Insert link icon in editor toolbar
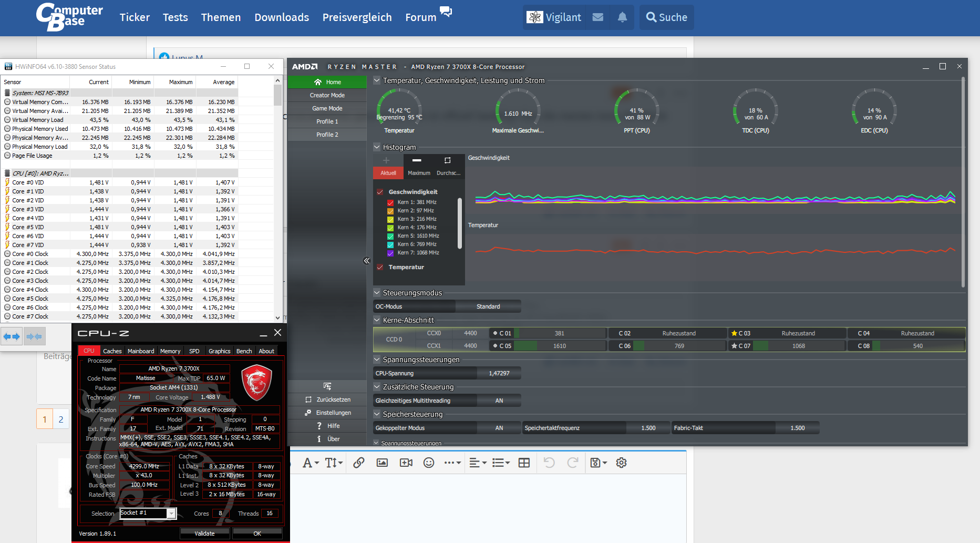Image resolution: width=980 pixels, height=543 pixels. point(359,463)
